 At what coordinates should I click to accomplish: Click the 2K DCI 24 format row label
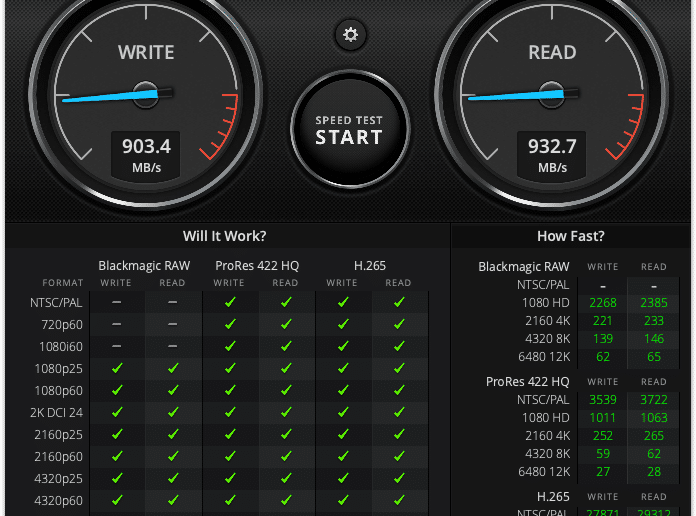pyautogui.click(x=56, y=413)
